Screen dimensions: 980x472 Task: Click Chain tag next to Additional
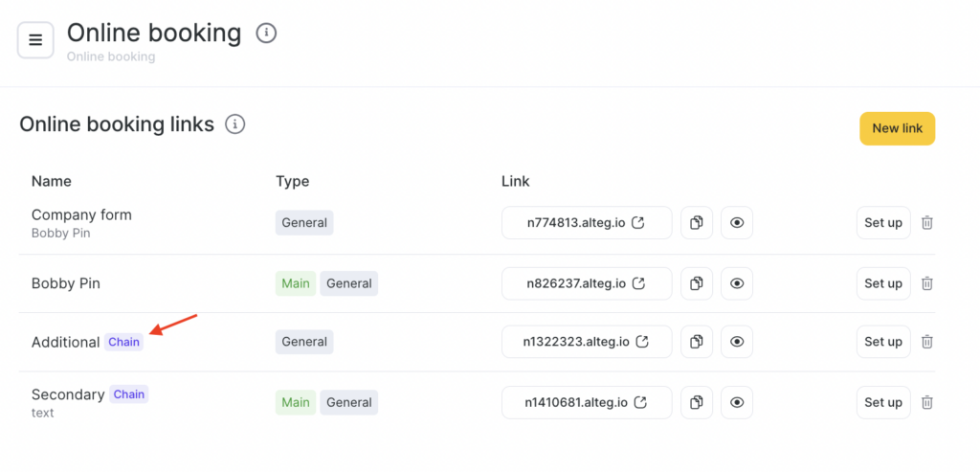tap(123, 342)
